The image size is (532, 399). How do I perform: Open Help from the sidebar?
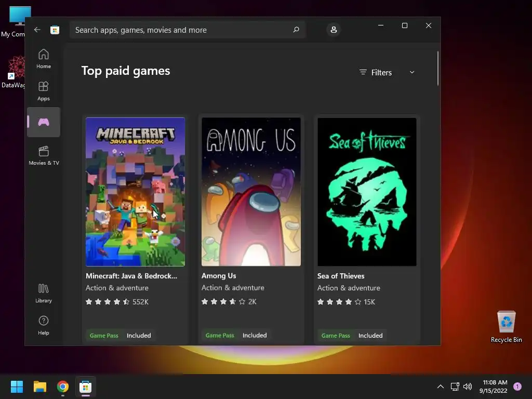point(44,325)
